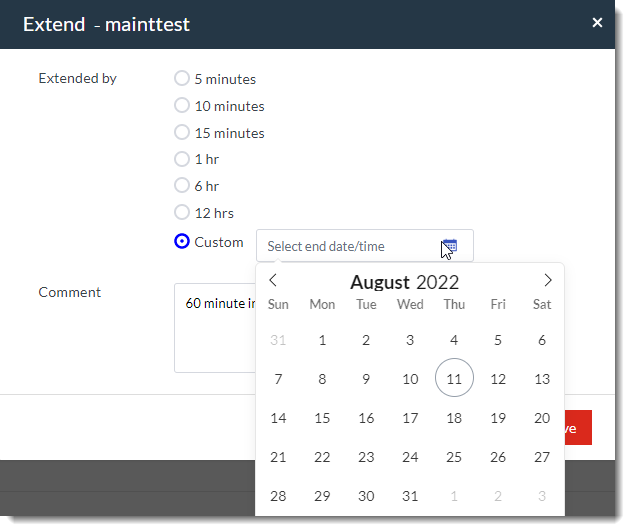The width and height of the screenshot is (630, 531).
Task: Select August 31 in the calendar
Action: (410, 497)
